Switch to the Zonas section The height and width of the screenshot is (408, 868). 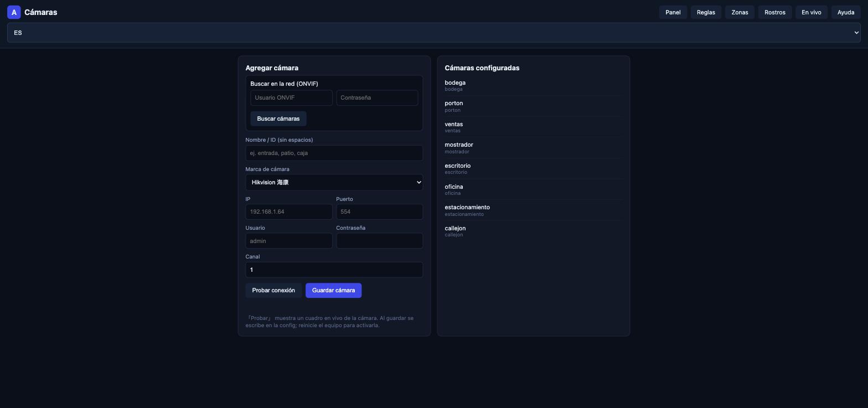pyautogui.click(x=740, y=12)
